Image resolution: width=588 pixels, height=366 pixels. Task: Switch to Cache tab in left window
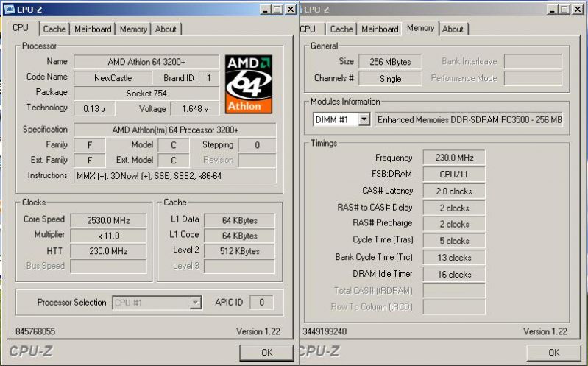click(x=54, y=29)
